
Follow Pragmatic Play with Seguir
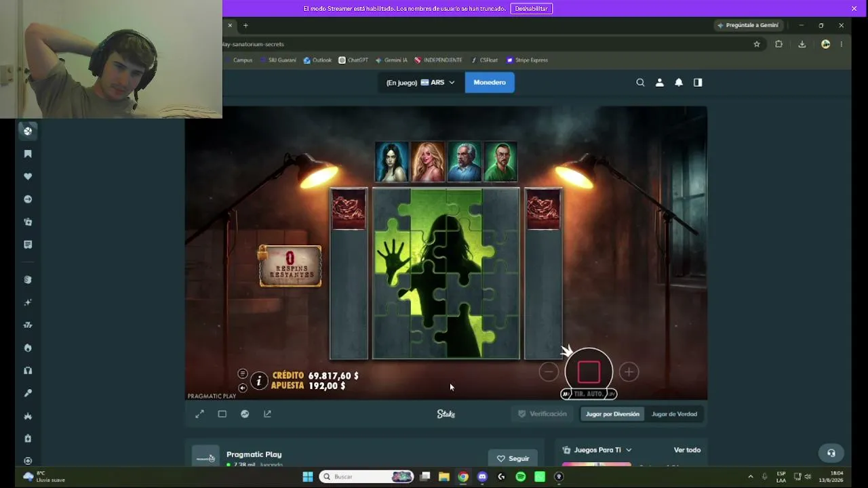pyautogui.click(x=513, y=459)
